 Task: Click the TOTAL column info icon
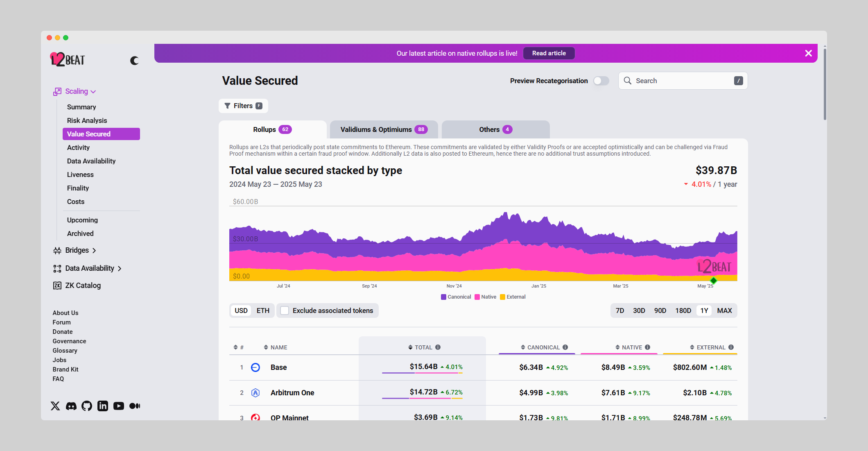[x=438, y=347]
